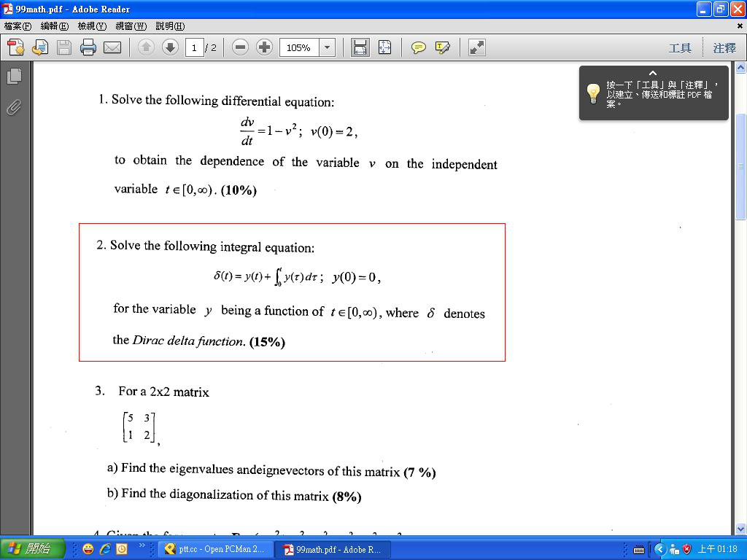The image size is (747, 560).
Task: Click the Save file floppy icon
Action: click(x=64, y=47)
